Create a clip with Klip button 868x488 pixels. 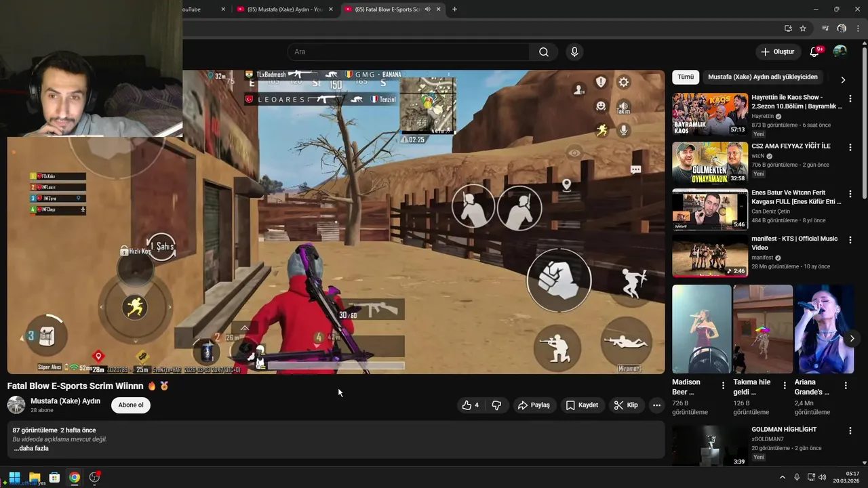(x=626, y=405)
